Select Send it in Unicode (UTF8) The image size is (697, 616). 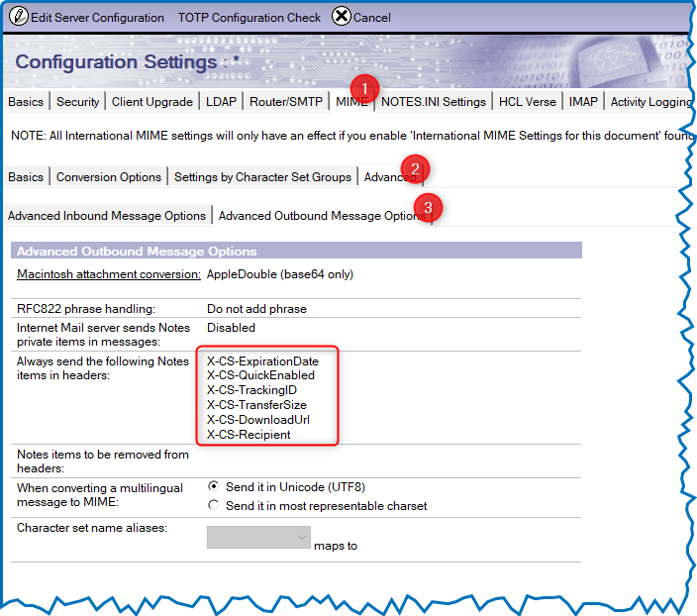click(x=213, y=487)
